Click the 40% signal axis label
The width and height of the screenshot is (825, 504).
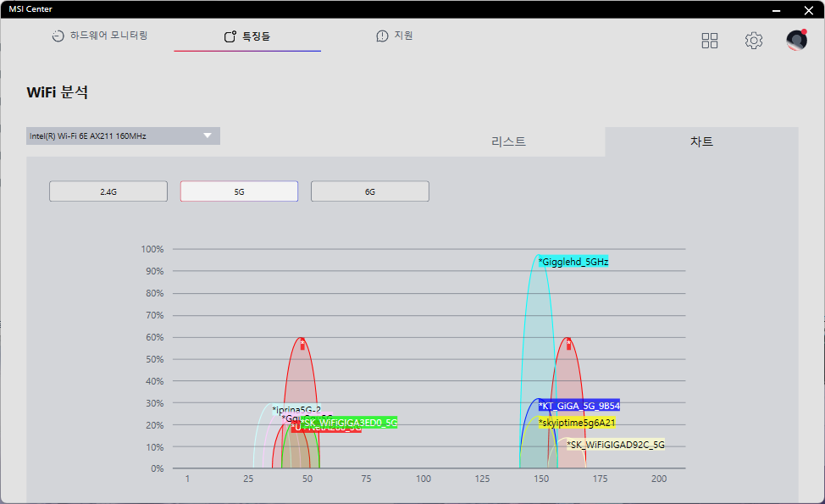point(155,381)
